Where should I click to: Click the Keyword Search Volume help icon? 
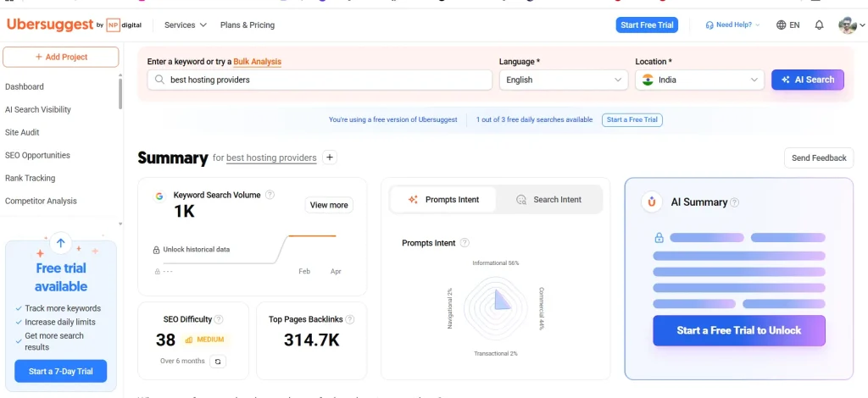(x=270, y=195)
